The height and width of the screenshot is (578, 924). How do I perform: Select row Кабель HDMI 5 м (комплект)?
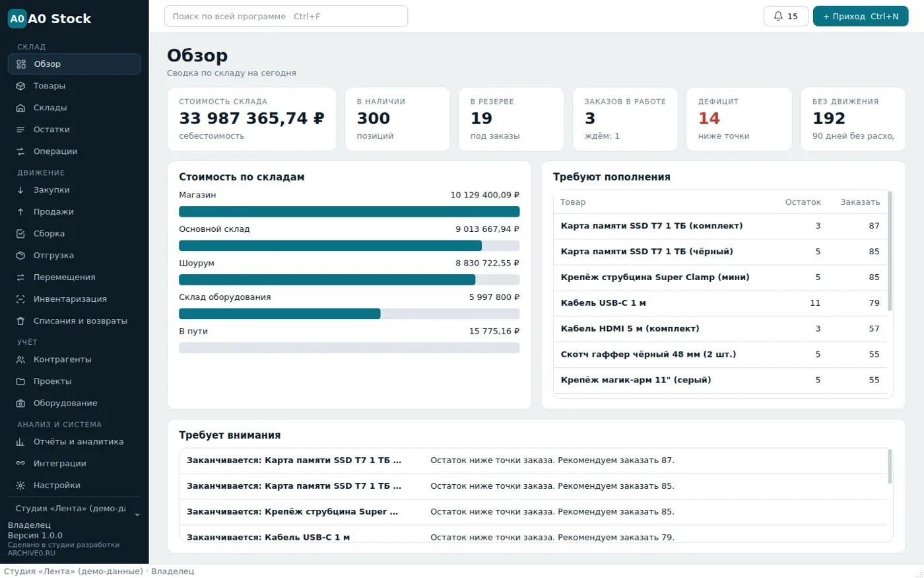721,329
